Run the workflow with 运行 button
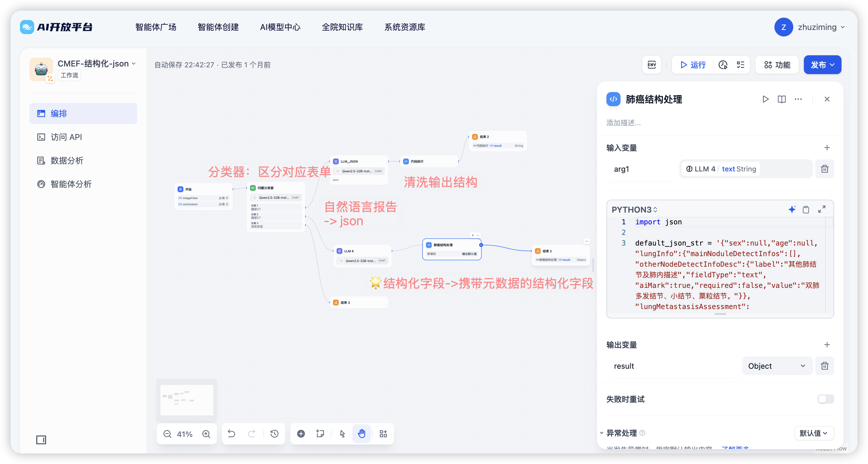The height and width of the screenshot is (464, 868). pyautogui.click(x=693, y=65)
